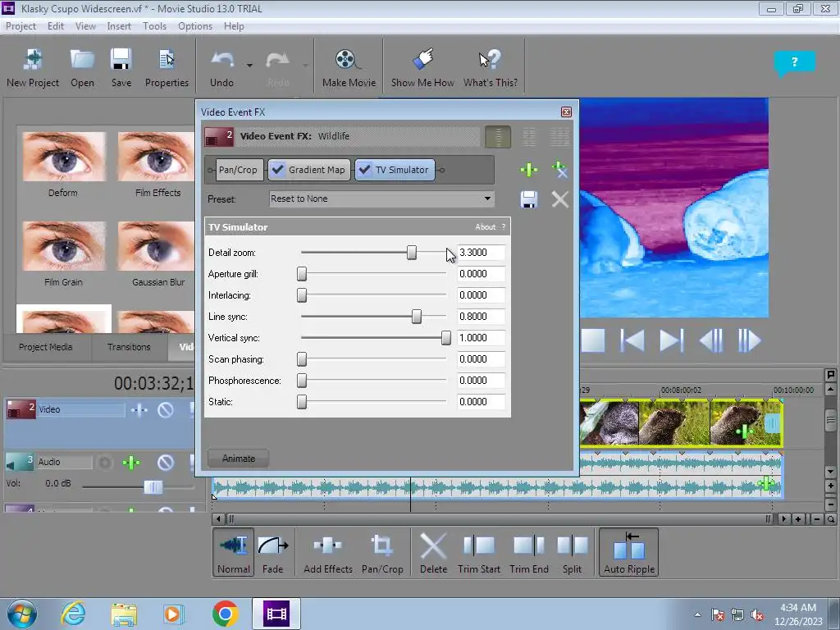This screenshot has height=630, width=840.
Task: Select the Normal edit tool
Action: [234, 552]
